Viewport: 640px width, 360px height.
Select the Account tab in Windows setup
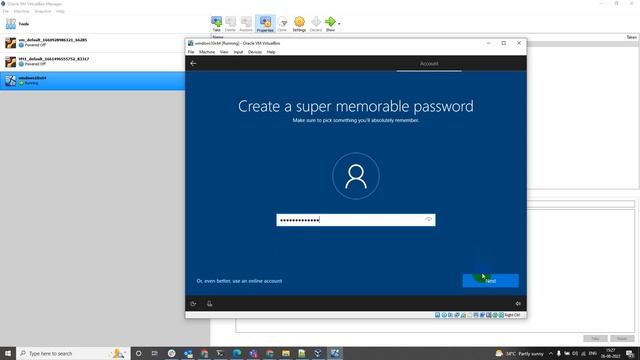(429, 64)
